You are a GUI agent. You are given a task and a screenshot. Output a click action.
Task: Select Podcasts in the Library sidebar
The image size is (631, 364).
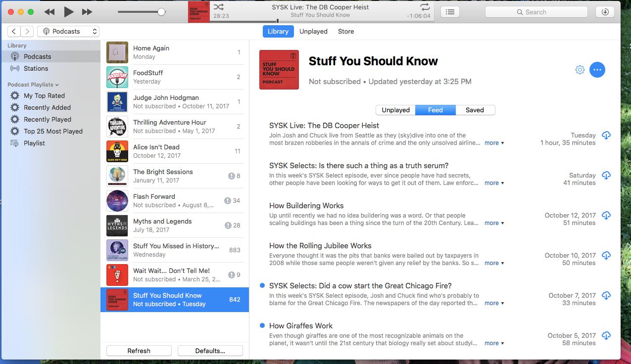(x=50, y=56)
